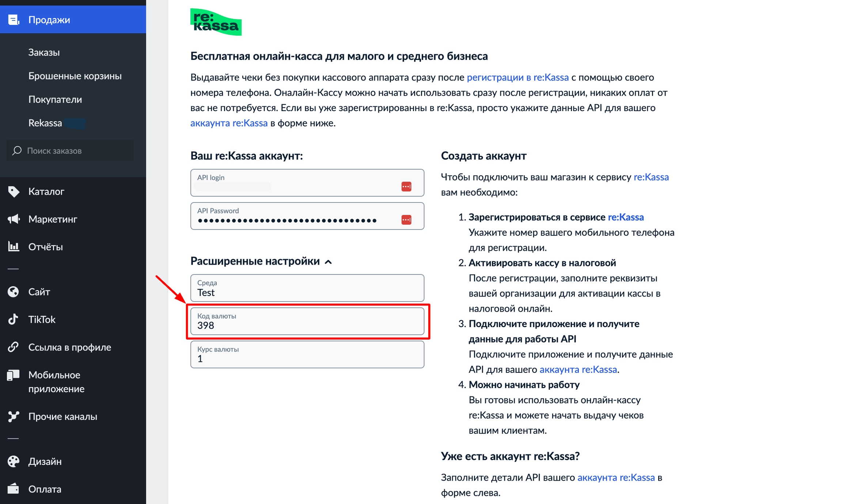Go to Customers in the sidebar
The image size is (842, 504).
(x=55, y=99)
